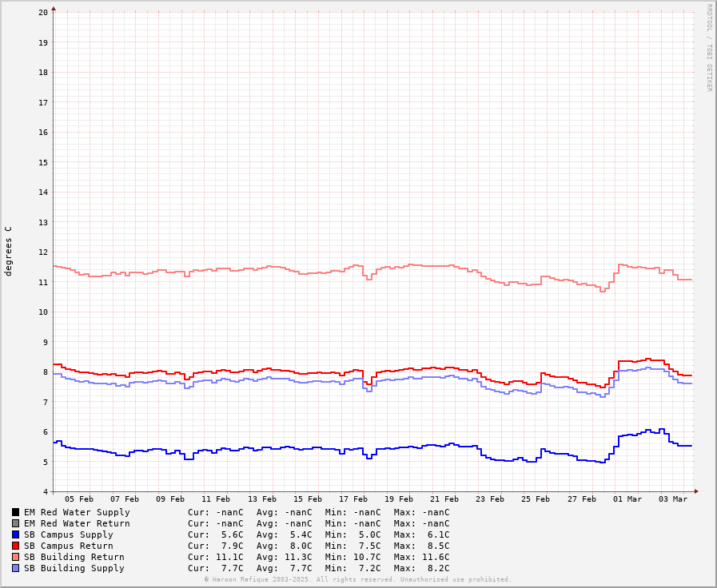
Task: Click the Haroon Rafique copyright notice
Action: point(357,579)
